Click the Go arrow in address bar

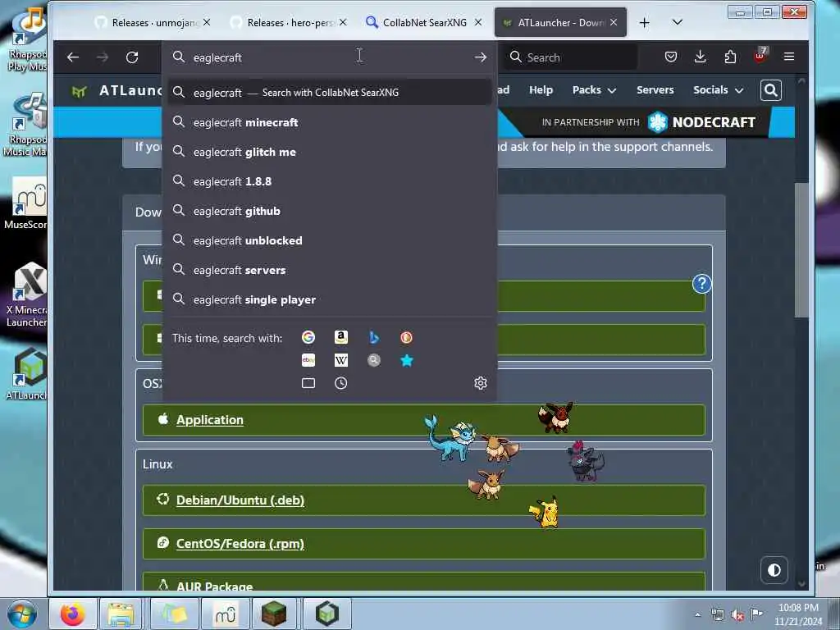point(481,57)
